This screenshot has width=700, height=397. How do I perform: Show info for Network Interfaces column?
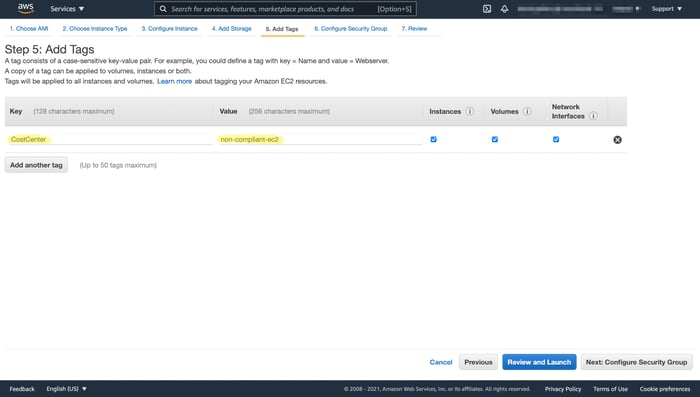[x=593, y=116]
